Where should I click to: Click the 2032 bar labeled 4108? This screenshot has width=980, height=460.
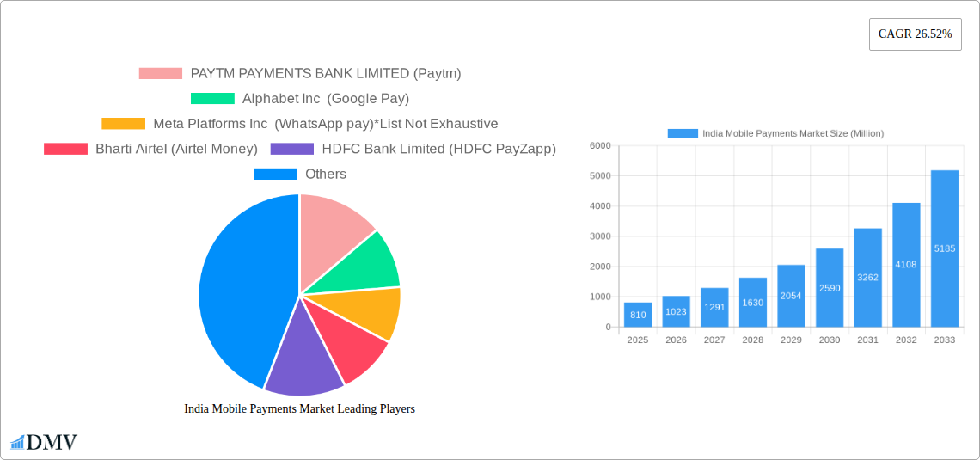coord(906,264)
